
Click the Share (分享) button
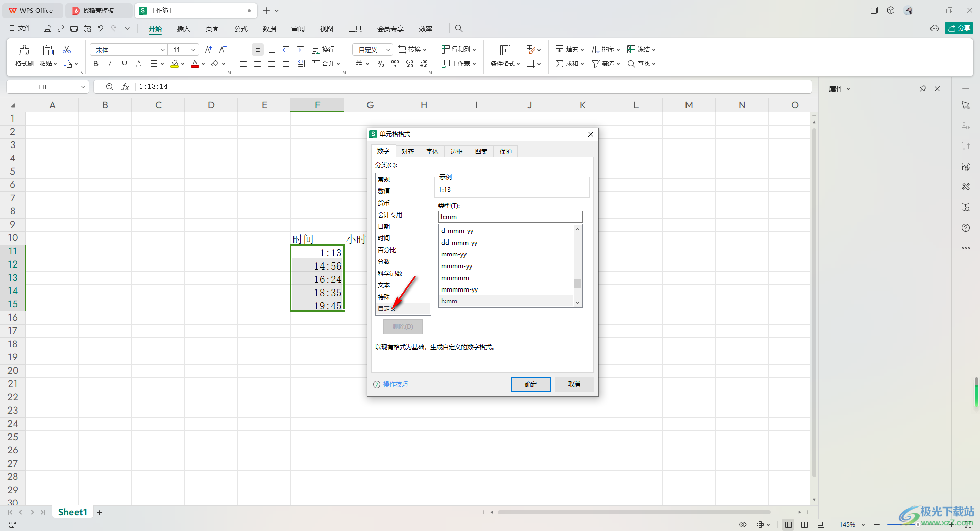959,28
